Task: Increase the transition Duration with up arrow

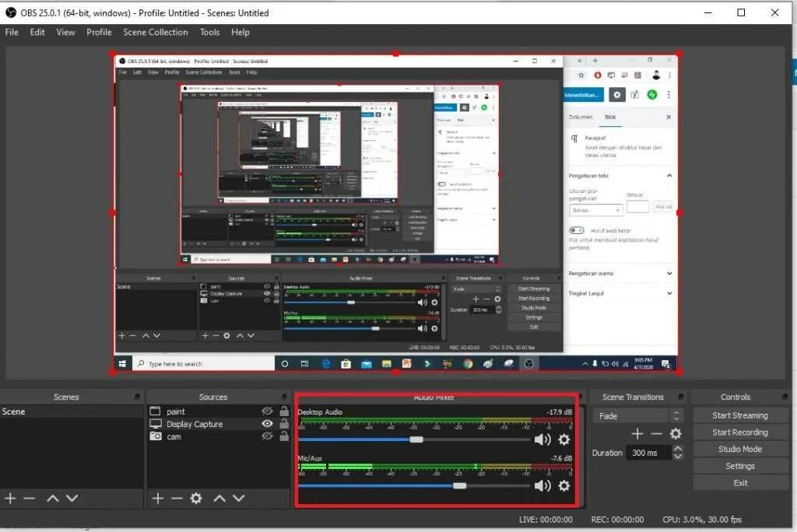Action: [678, 449]
